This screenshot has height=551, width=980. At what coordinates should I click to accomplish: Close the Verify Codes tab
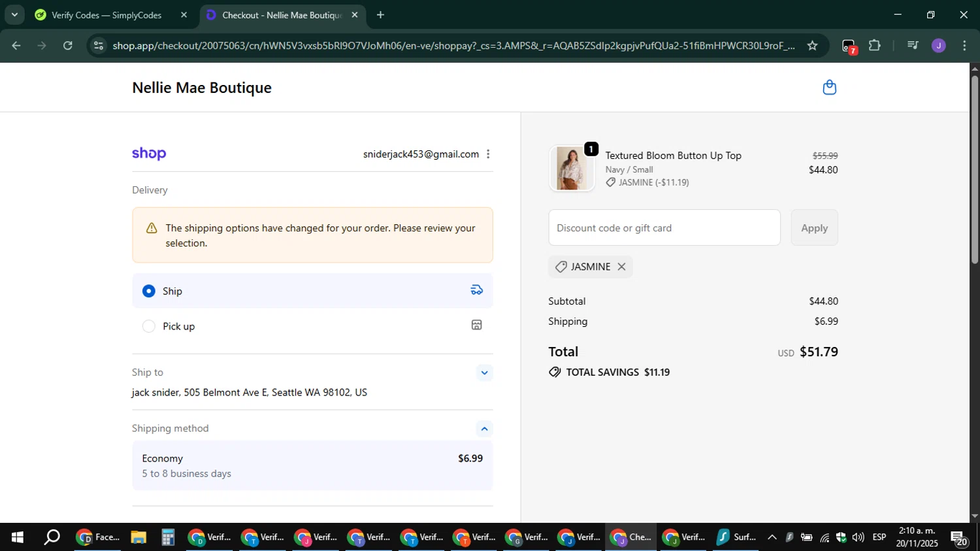click(x=184, y=15)
